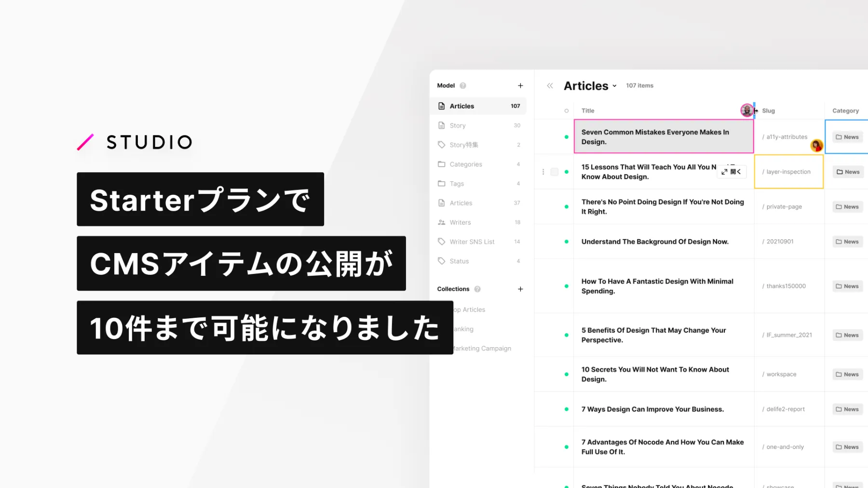Click the "IF_summer_2021" slug cell

coord(789,335)
